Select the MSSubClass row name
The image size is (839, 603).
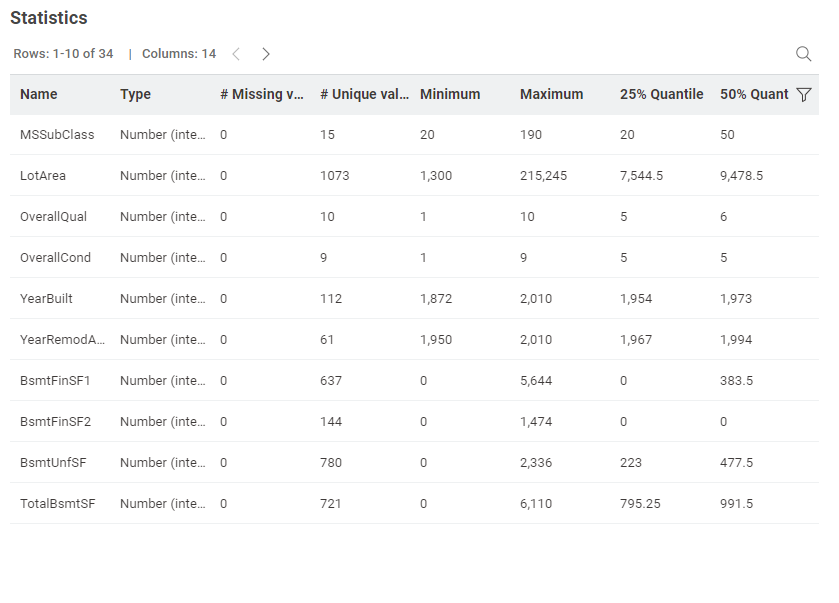pos(57,135)
